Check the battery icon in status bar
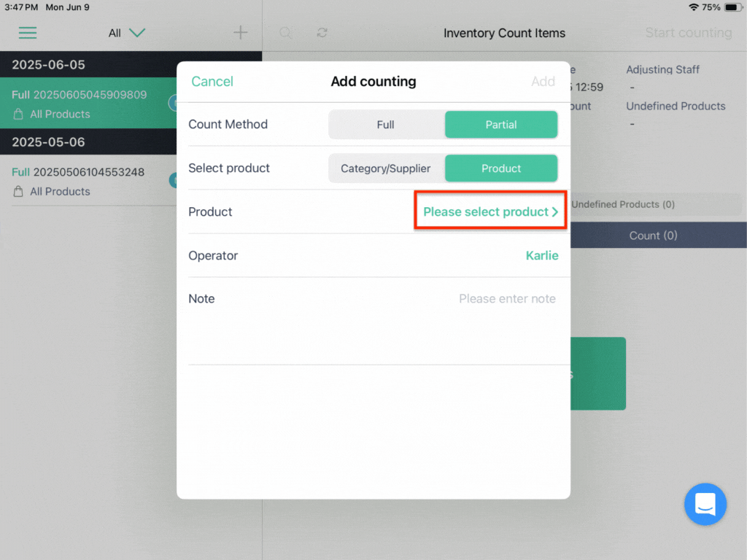 [732, 7]
